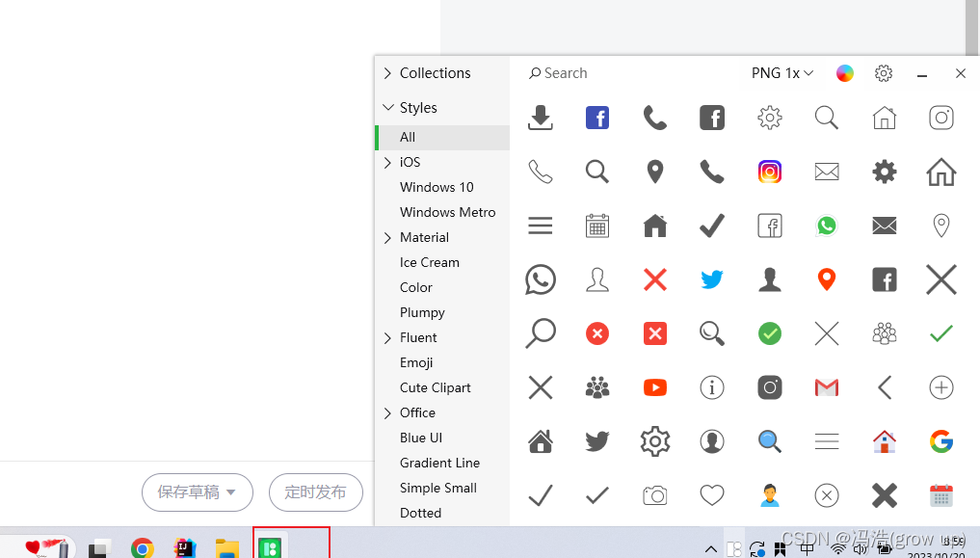Select the outlined WhatsApp icon
Screen dimensions: 980x558
point(540,279)
